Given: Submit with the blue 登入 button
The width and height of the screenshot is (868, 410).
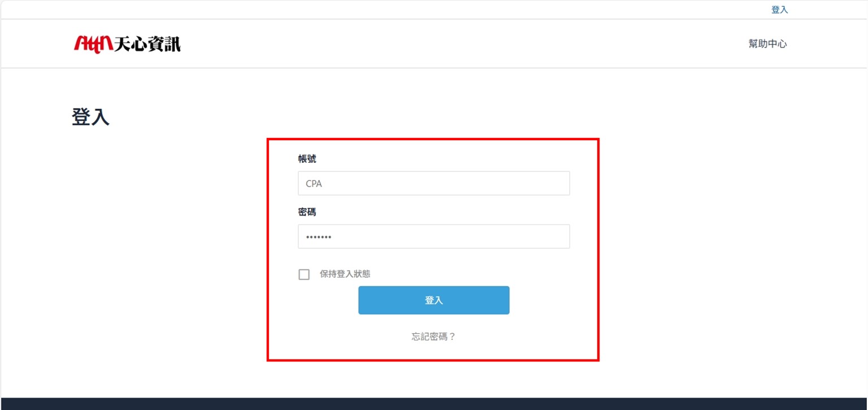Looking at the screenshot, I should point(433,300).
